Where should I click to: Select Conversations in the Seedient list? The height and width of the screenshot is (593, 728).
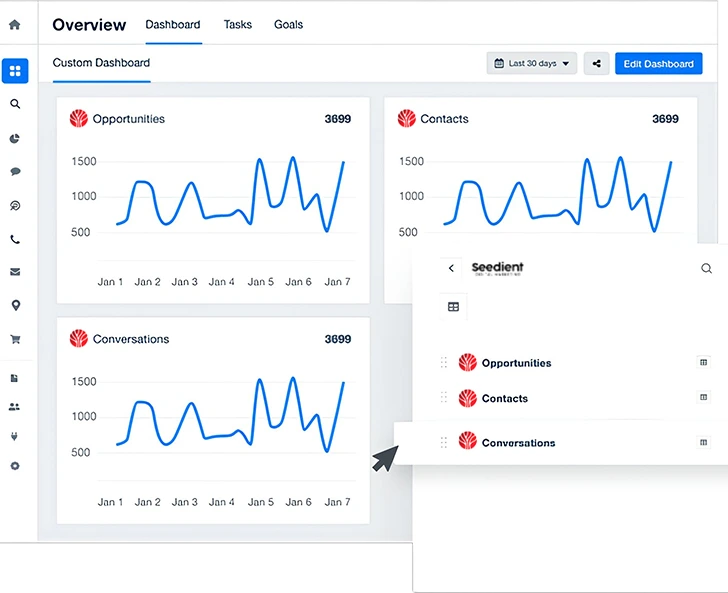pyautogui.click(x=518, y=443)
